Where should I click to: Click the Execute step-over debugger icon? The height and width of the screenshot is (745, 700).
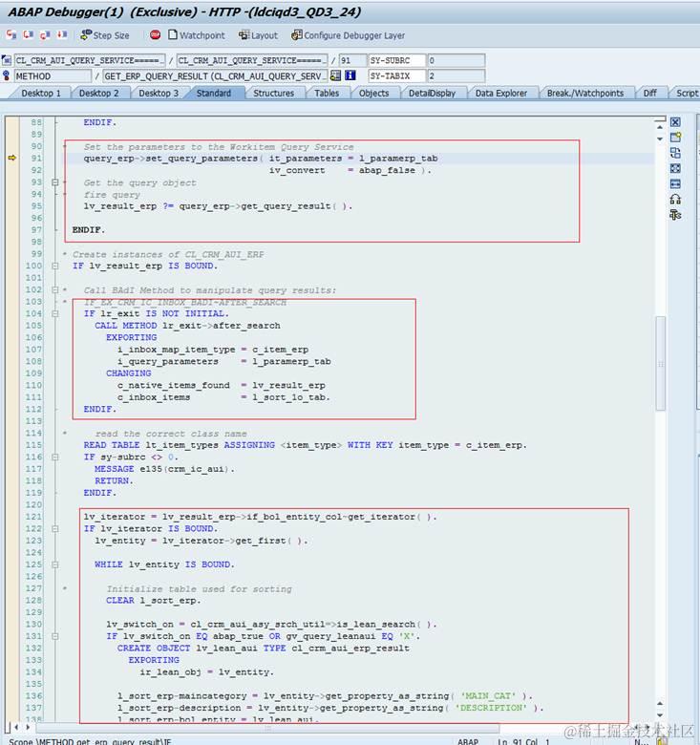coord(29,34)
